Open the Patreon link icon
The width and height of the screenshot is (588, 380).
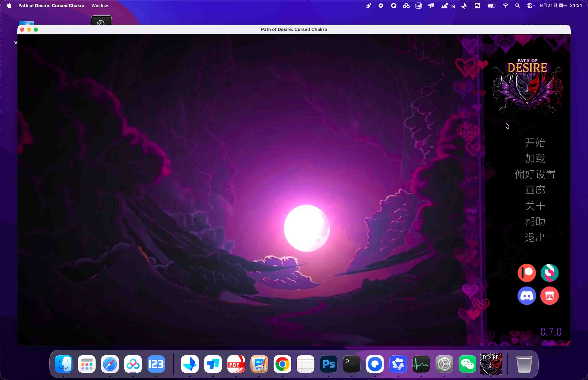[527, 273]
